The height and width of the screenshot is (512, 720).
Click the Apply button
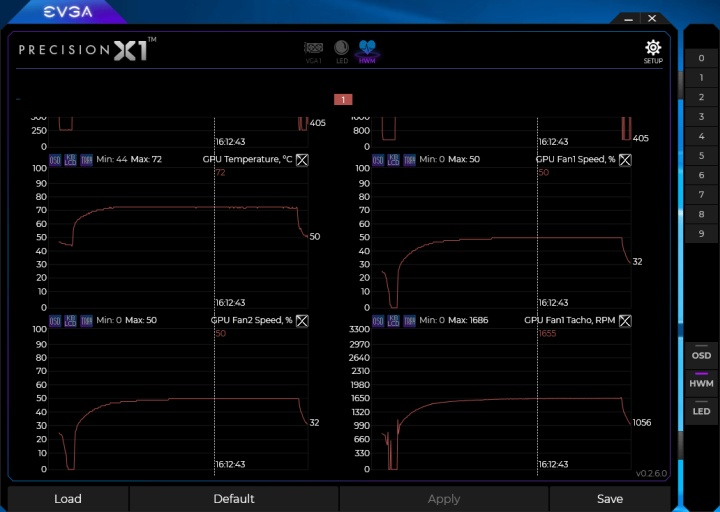444,499
